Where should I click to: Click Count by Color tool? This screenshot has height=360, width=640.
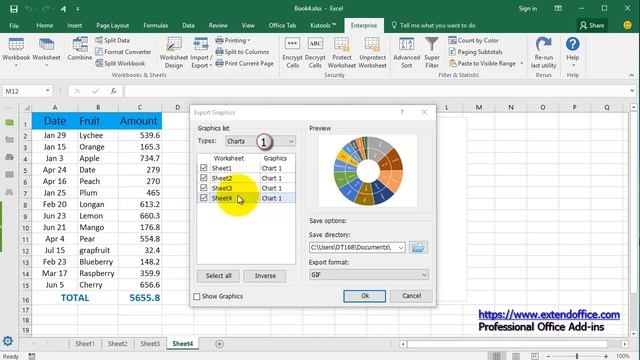[473, 40]
